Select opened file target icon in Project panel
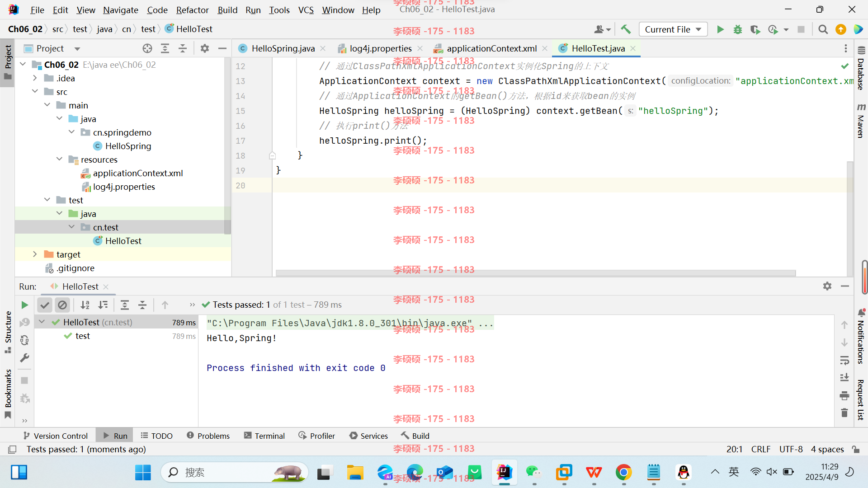The image size is (868, 488). (147, 48)
